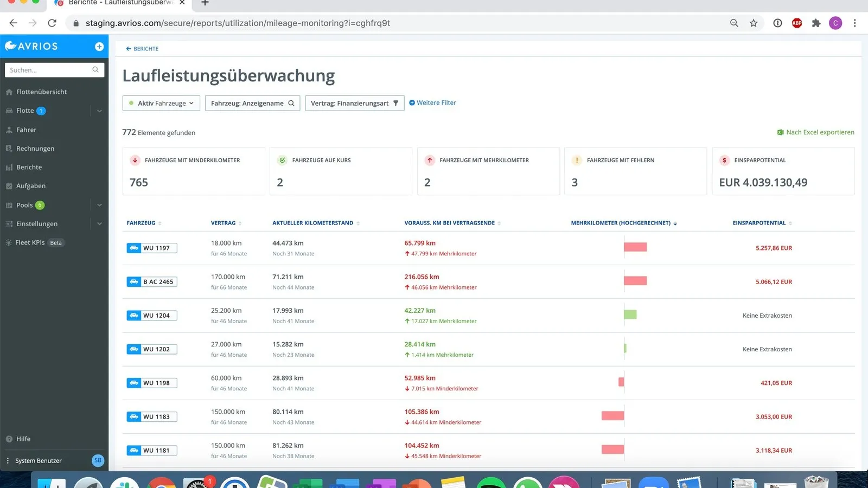
Task: Expand the Einstellungen sidebar section
Action: (99, 224)
